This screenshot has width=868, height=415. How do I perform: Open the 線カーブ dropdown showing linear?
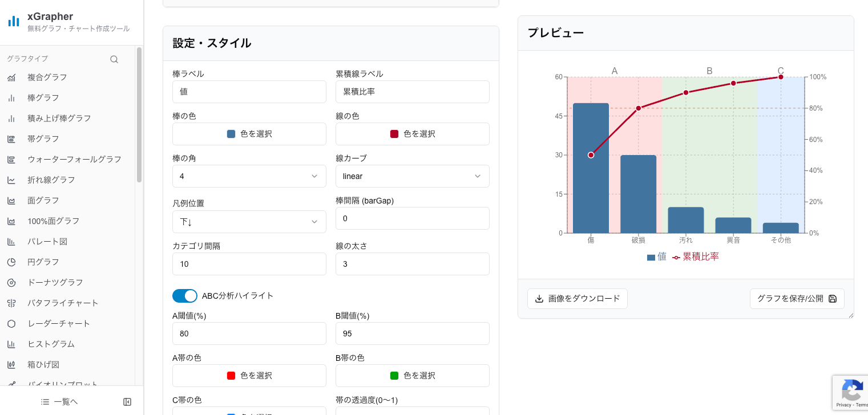pyautogui.click(x=412, y=176)
